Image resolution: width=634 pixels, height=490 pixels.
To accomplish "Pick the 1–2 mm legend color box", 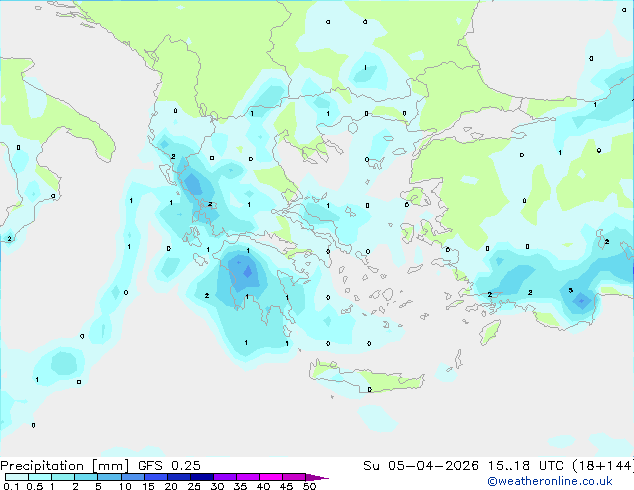I will click(63, 477).
